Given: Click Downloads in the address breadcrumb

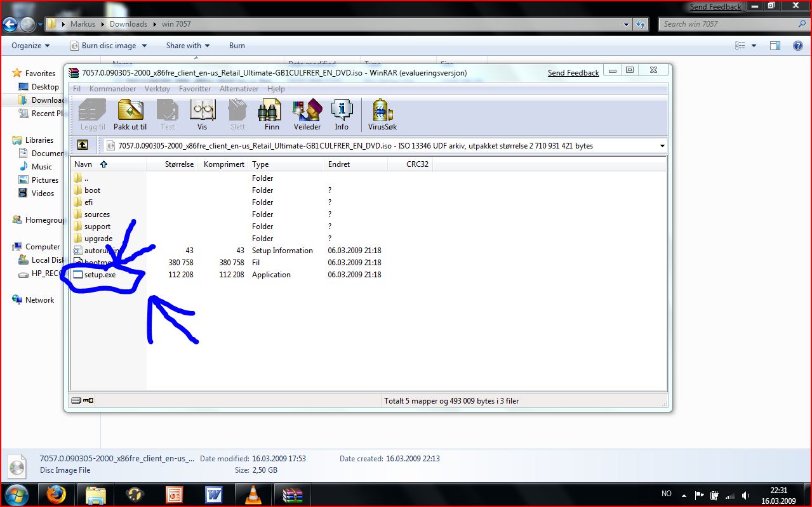Looking at the screenshot, I should point(128,24).
